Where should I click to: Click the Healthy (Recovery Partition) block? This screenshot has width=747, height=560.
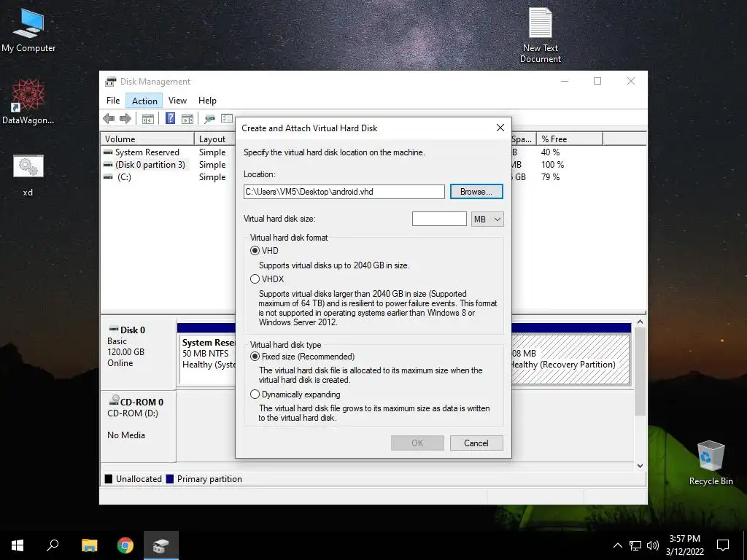coord(570,359)
